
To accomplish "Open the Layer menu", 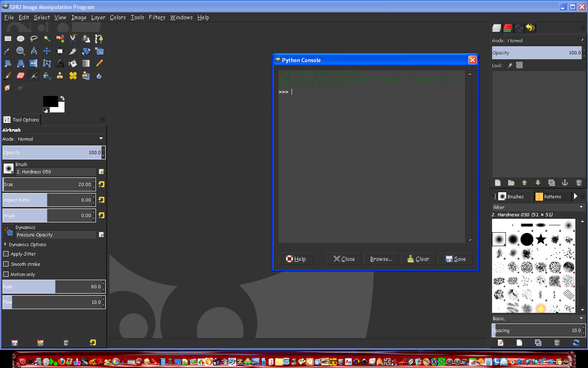I will [98, 17].
